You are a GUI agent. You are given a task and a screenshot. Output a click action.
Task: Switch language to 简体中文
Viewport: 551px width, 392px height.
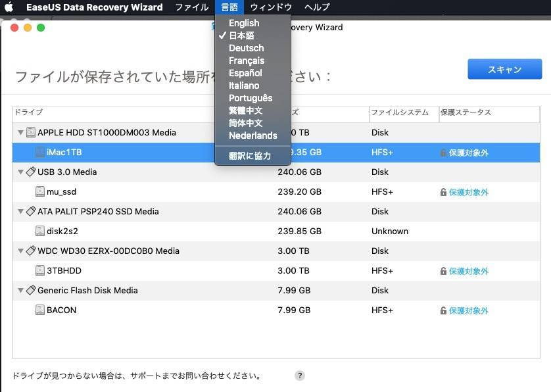click(252, 123)
